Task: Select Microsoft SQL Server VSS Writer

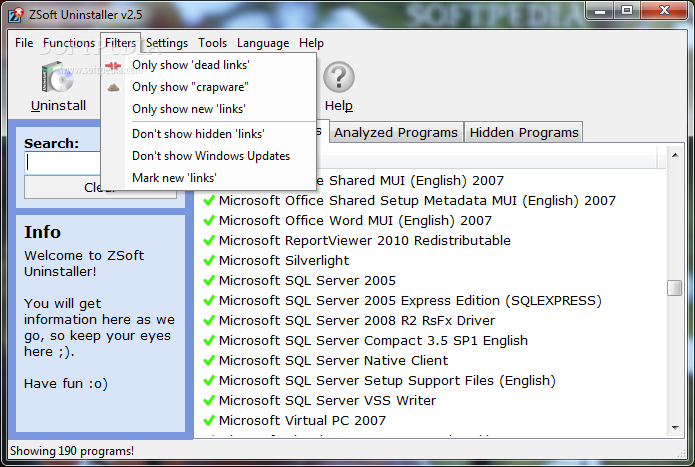Action: point(327,401)
